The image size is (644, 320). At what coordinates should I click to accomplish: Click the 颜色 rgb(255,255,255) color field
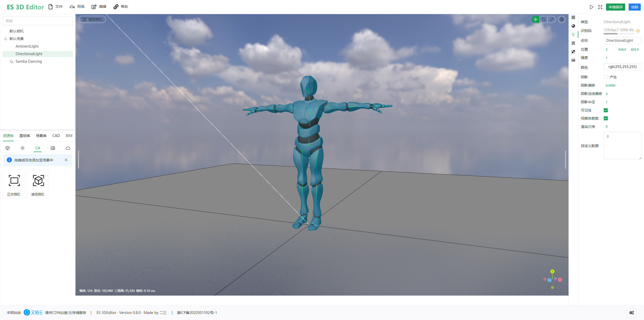coord(622,67)
